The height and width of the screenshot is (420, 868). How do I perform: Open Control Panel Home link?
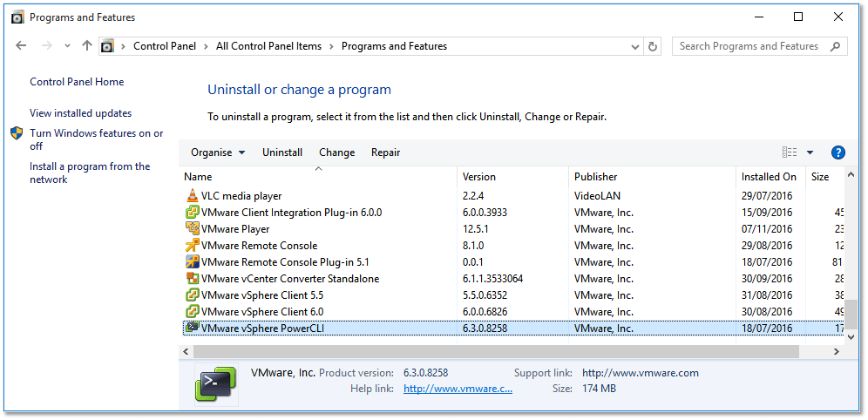pos(77,82)
